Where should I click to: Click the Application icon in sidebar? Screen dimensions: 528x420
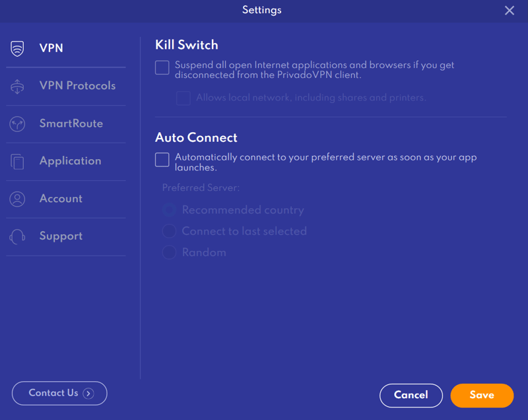point(18,162)
